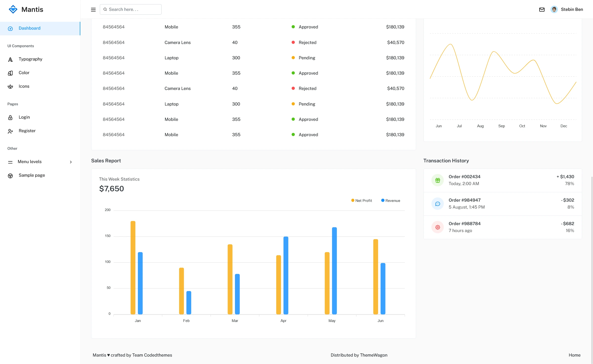The width and height of the screenshot is (593, 364).
Task: Click inside the Search here field
Action: pos(130,9)
